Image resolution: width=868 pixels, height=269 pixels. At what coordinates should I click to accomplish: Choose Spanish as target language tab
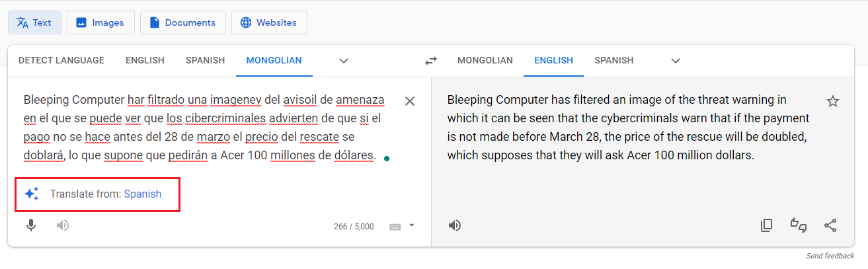point(613,61)
